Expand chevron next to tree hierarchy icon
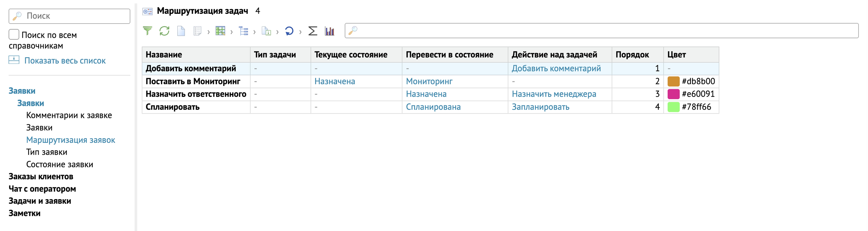The height and width of the screenshot is (231, 868). pos(254,32)
